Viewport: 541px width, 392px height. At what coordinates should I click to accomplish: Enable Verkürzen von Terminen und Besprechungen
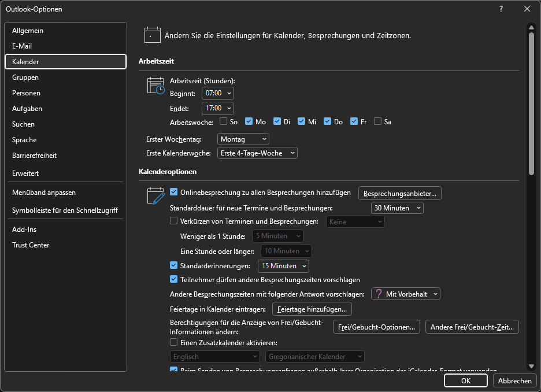(x=174, y=221)
